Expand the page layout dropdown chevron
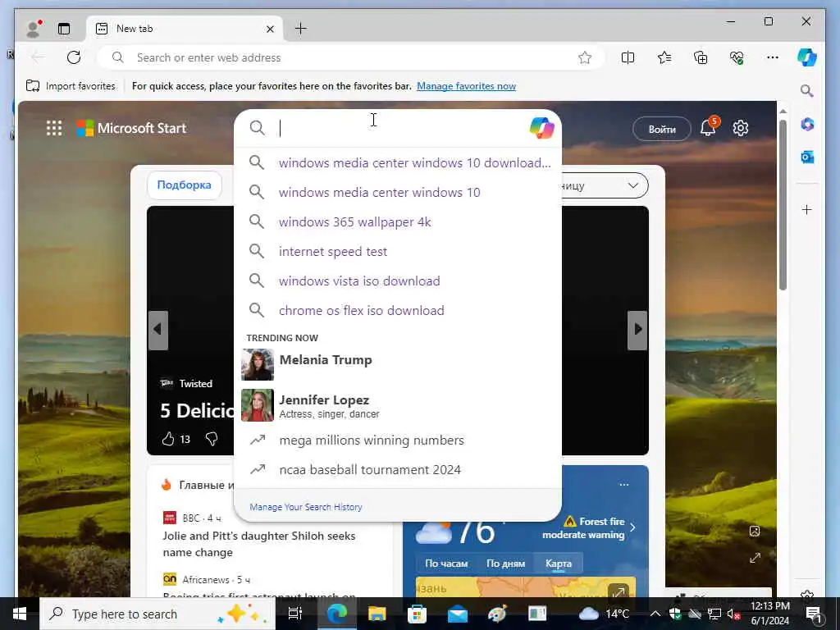 [x=632, y=185]
